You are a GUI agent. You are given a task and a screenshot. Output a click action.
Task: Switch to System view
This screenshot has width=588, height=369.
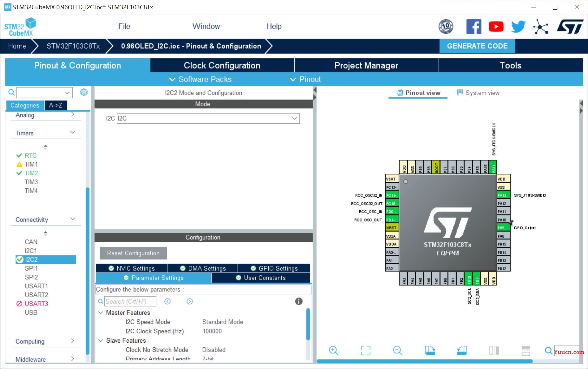click(478, 93)
